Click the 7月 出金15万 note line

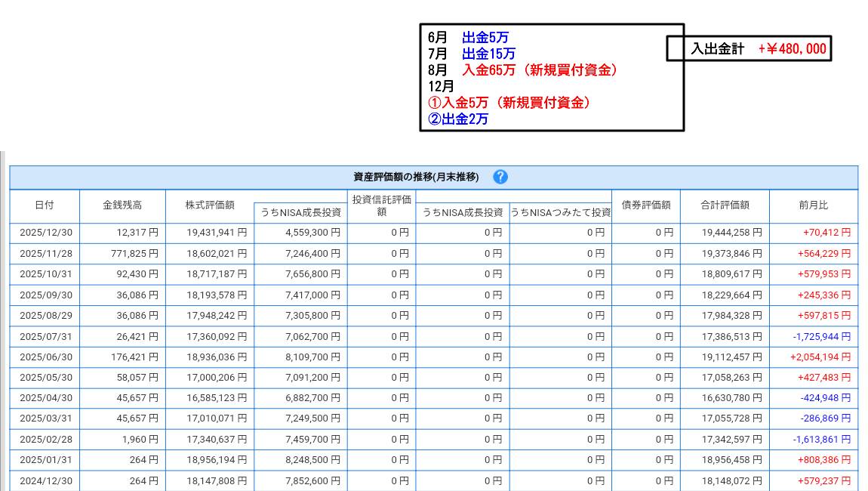click(472, 54)
